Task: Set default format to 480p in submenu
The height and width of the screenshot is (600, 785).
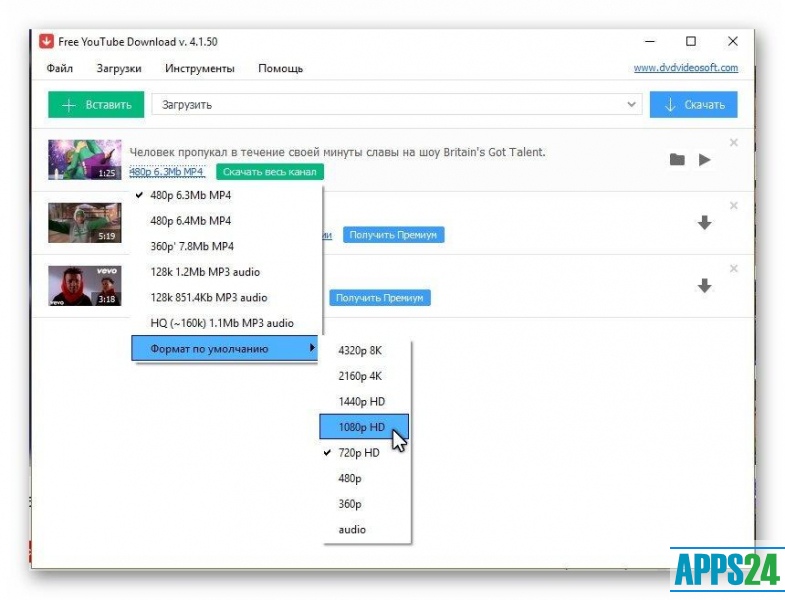Action: click(364, 478)
